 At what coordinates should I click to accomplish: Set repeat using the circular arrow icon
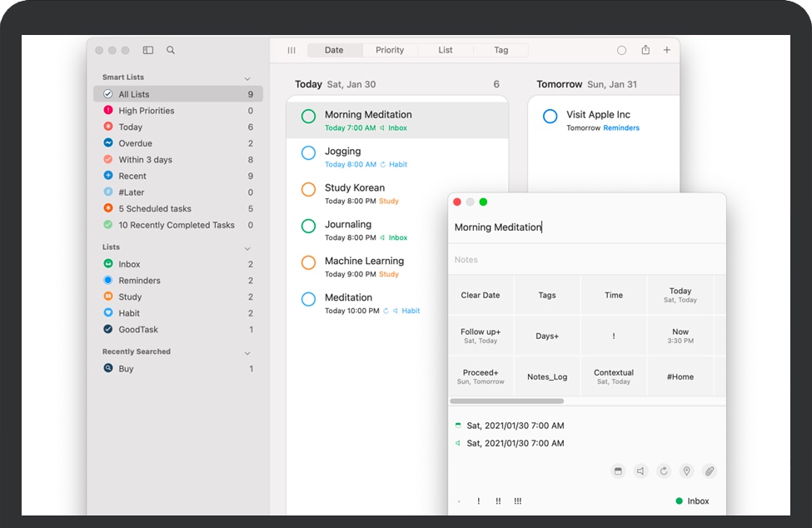pos(664,471)
